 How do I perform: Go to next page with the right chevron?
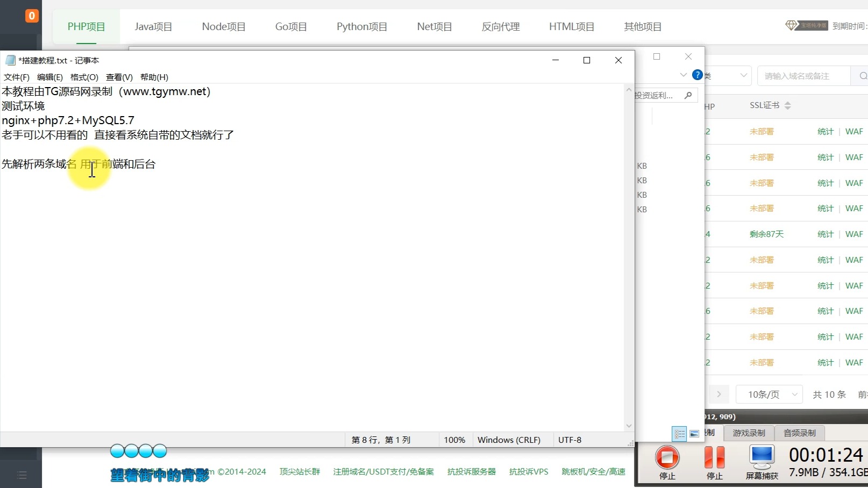718,394
